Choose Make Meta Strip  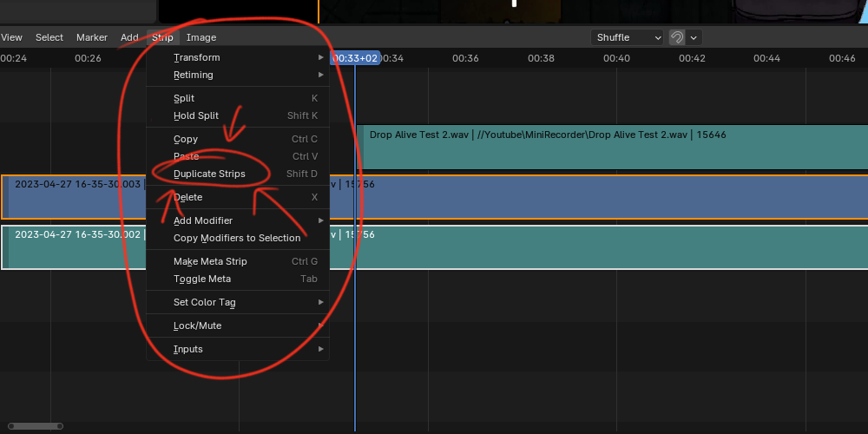coord(238,261)
